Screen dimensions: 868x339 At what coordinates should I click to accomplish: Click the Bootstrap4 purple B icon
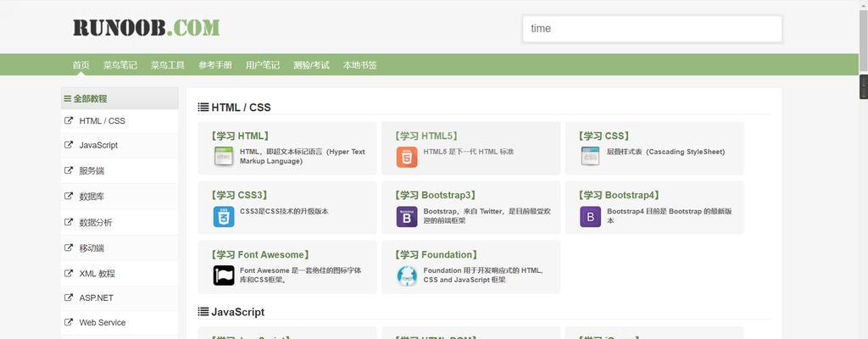[x=590, y=217]
